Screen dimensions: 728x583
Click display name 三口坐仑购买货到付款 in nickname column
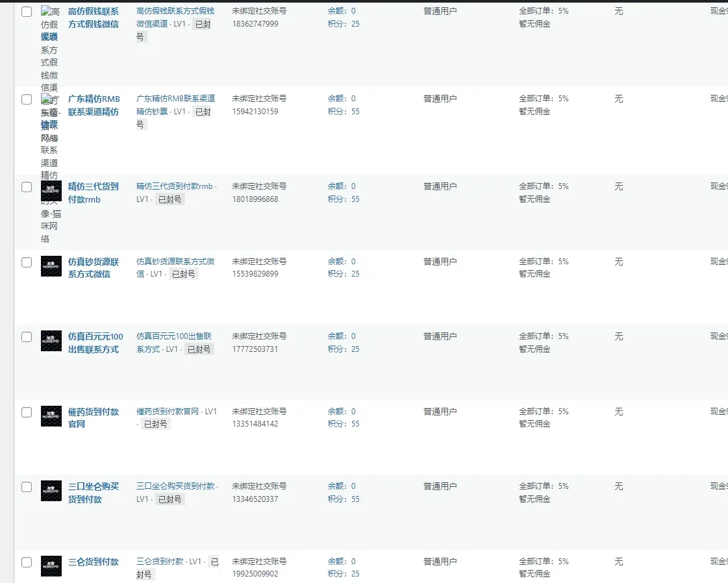(x=175, y=486)
